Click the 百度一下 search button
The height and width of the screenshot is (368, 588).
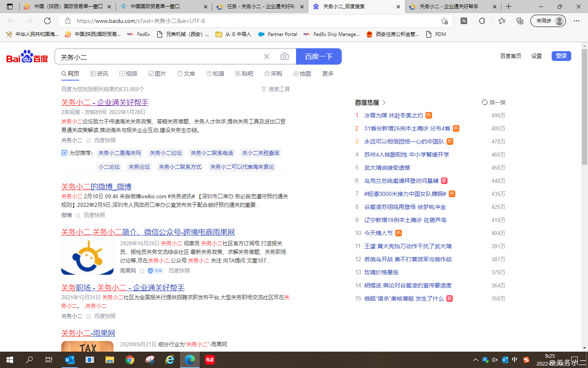[x=319, y=56]
